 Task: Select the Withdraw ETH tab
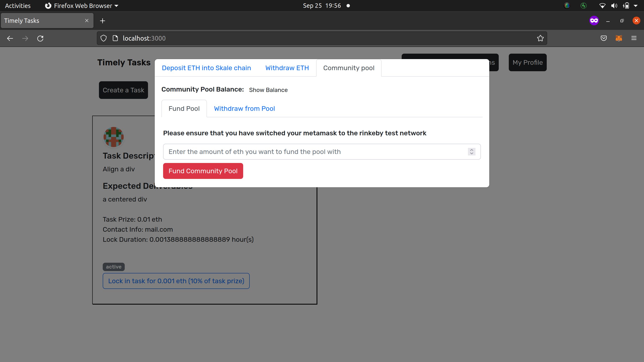[287, 68]
